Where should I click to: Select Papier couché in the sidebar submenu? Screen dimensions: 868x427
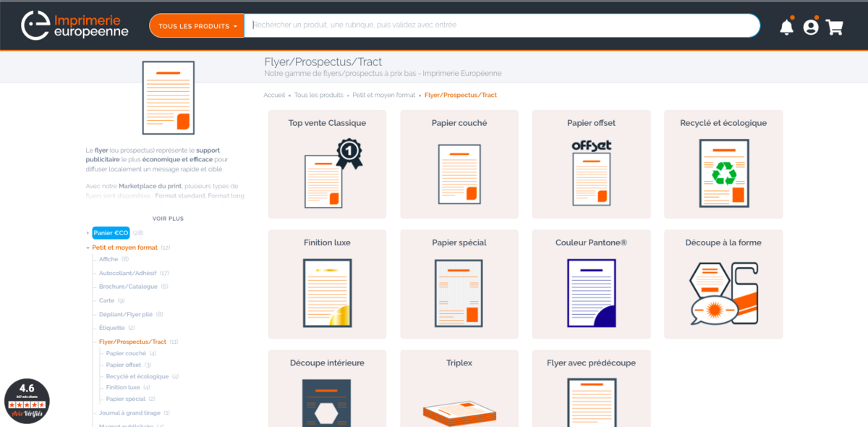[126, 353]
